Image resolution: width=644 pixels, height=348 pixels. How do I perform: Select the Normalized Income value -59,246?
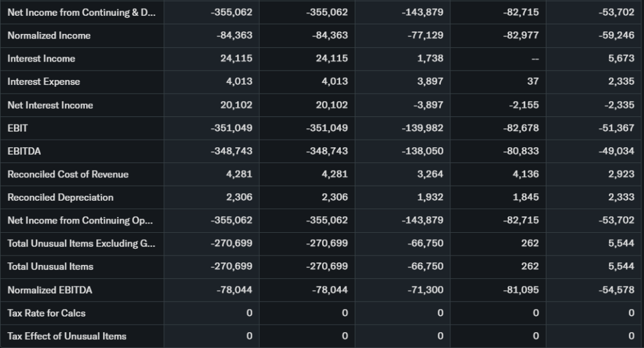click(616, 36)
